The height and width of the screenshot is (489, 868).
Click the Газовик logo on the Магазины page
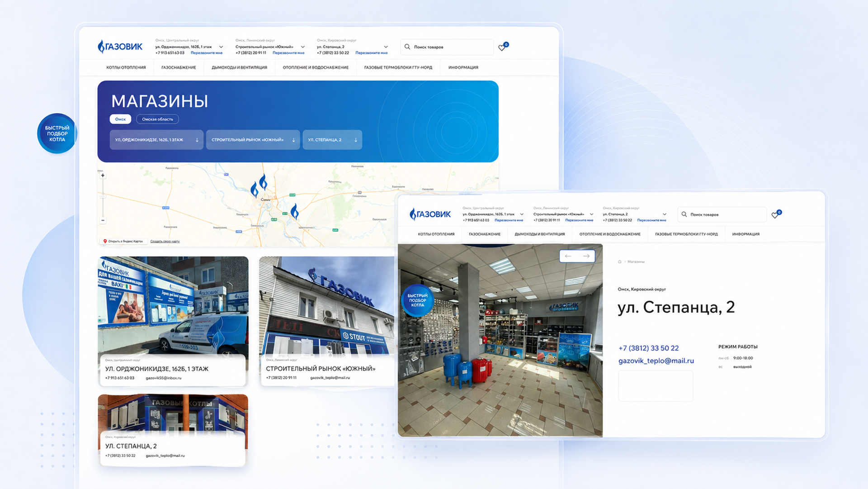(x=120, y=47)
